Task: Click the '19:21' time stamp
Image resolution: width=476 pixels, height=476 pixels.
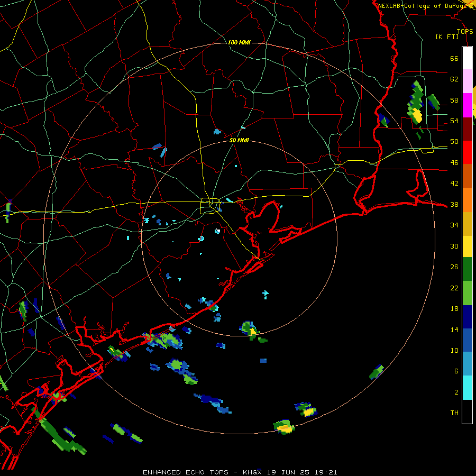Action: click(325, 472)
